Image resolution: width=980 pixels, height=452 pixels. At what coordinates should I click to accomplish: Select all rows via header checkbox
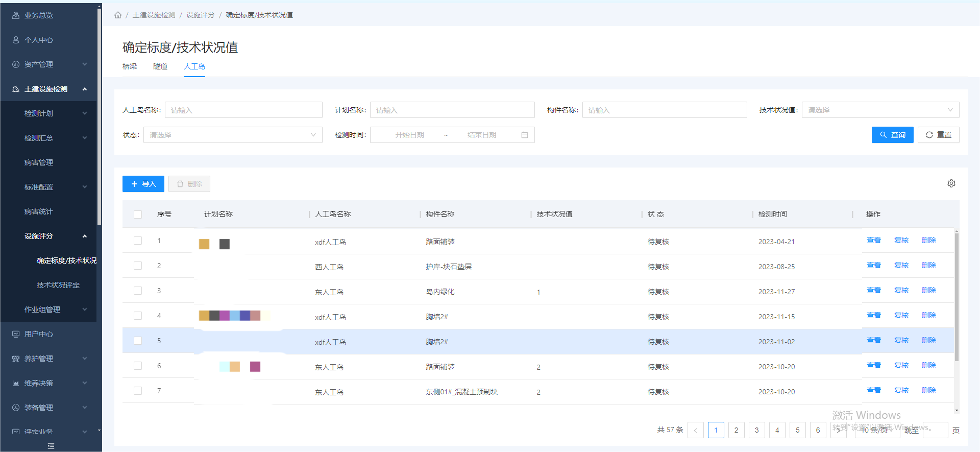[x=138, y=215]
